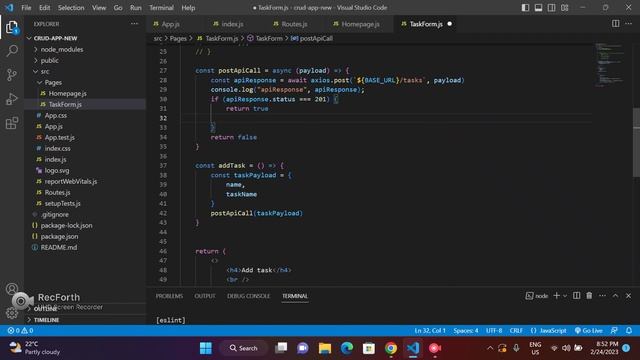Viewport: 640px width, 360px height.
Task: Change indentation via Spaces: 4
Action: coord(466,331)
